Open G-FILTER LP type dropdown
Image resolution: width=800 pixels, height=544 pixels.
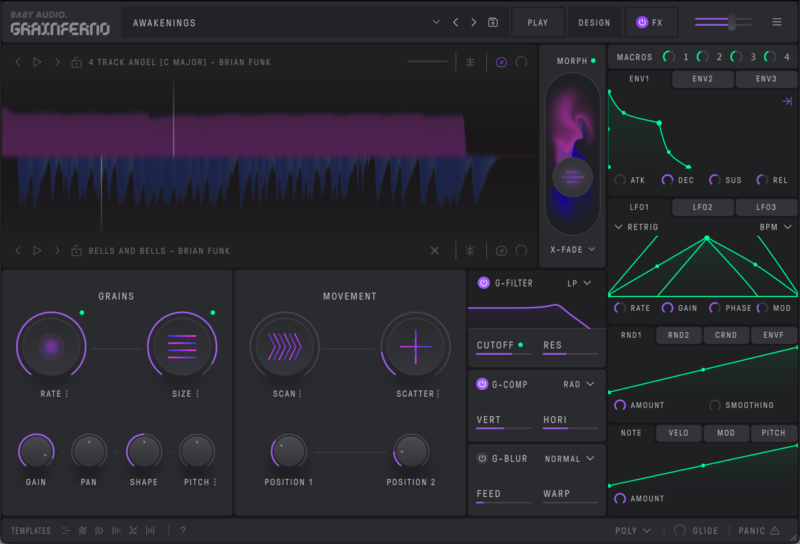[579, 283]
